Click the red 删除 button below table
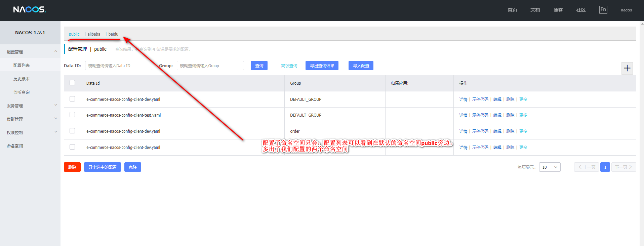The image size is (644, 246). coord(72,167)
